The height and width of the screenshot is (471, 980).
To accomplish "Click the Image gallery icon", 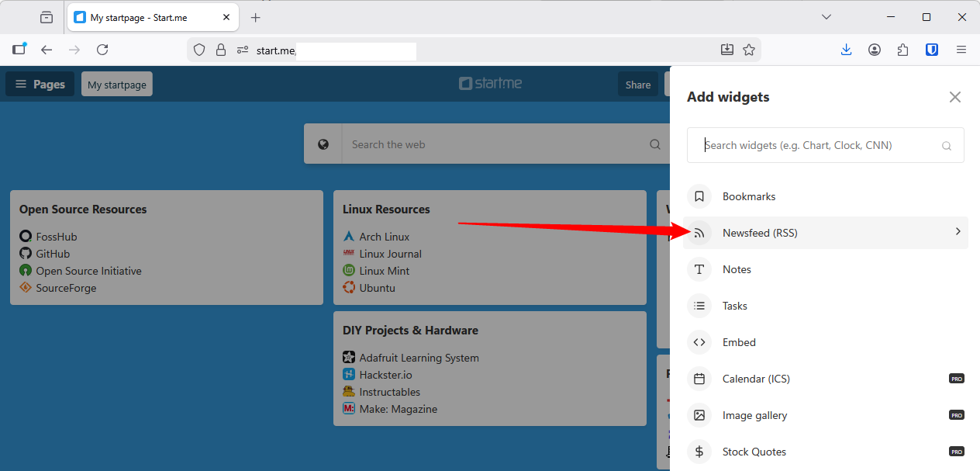I will tap(699, 415).
